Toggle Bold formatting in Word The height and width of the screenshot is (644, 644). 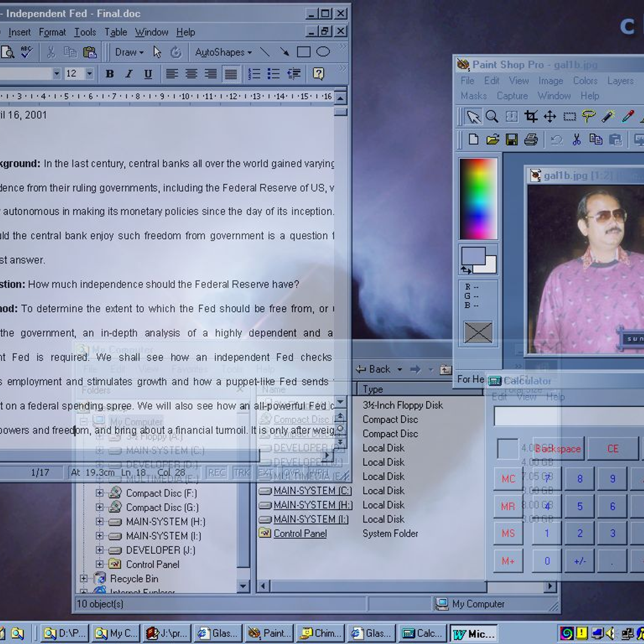click(109, 74)
